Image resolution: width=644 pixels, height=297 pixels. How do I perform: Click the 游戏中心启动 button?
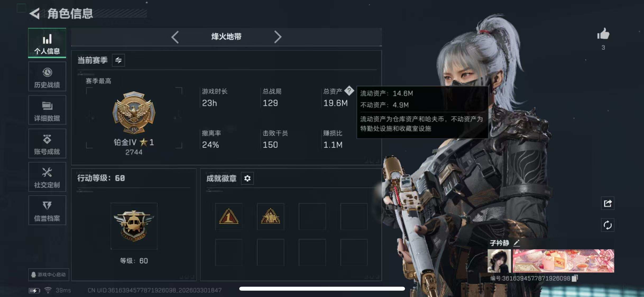(49, 275)
